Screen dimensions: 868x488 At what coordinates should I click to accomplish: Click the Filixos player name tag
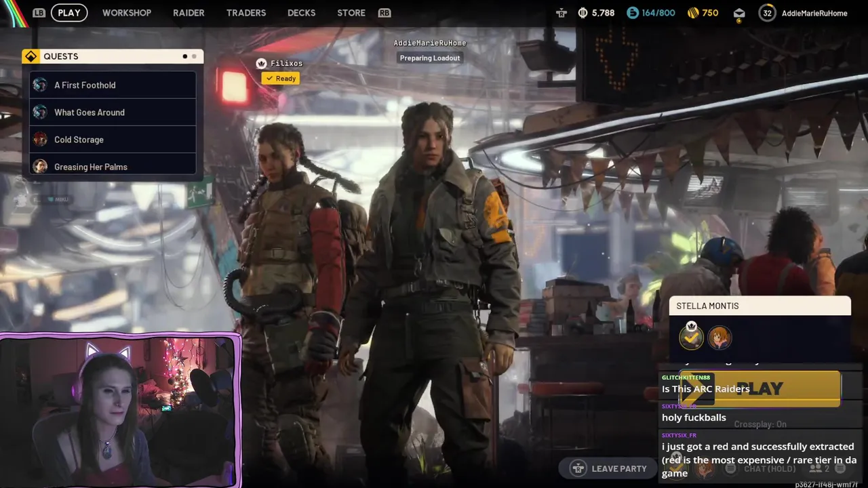pyautogui.click(x=286, y=63)
